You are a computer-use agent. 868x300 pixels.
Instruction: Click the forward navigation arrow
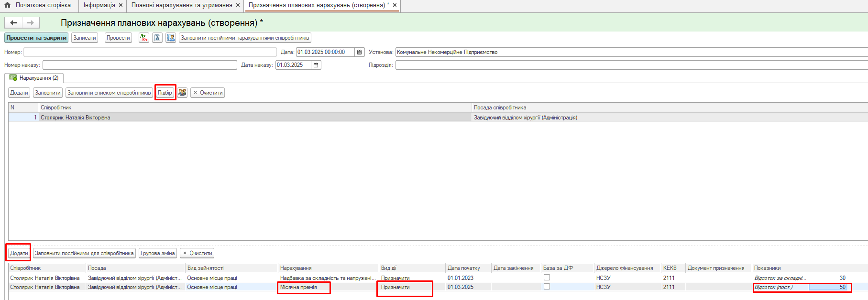tap(31, 22)
